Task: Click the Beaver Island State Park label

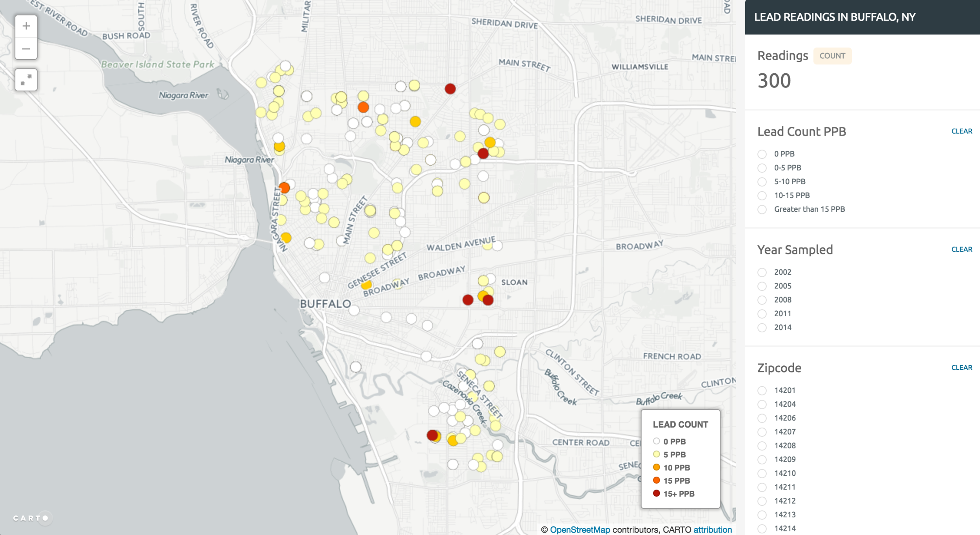Action: [158, 64]
